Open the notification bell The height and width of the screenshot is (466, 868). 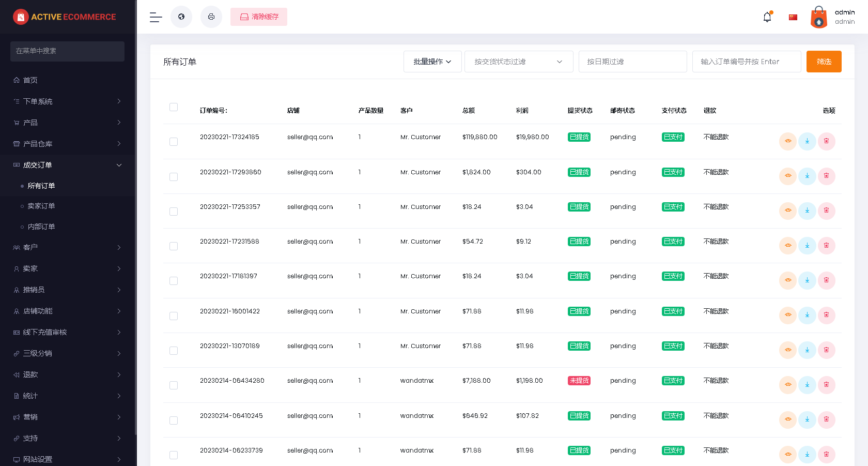[767, 17]
